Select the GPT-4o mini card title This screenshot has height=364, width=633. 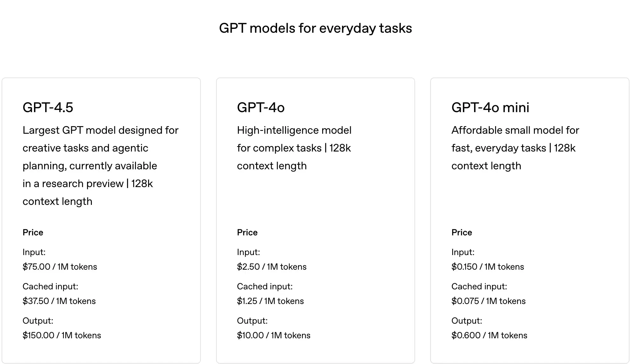pyautogui.click(x=490, y=107)
